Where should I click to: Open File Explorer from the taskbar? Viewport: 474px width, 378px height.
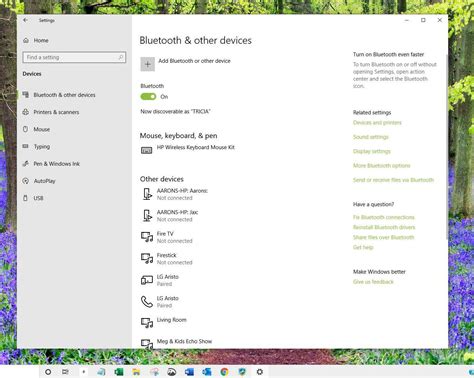pyautogui.click(x=136, y=372)
